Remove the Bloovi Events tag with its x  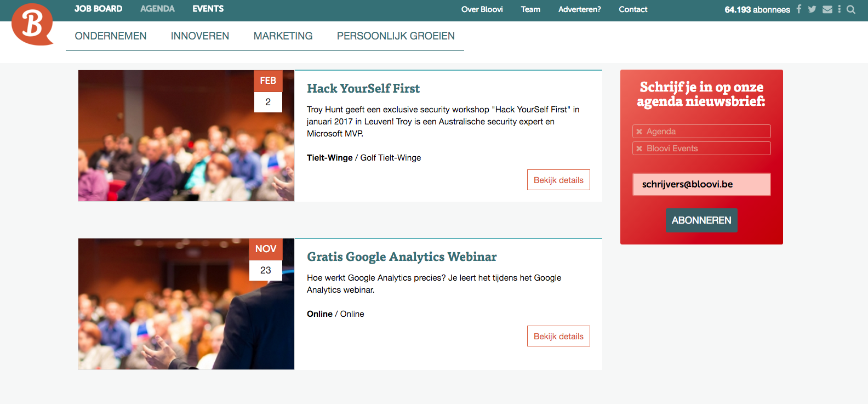639,149
